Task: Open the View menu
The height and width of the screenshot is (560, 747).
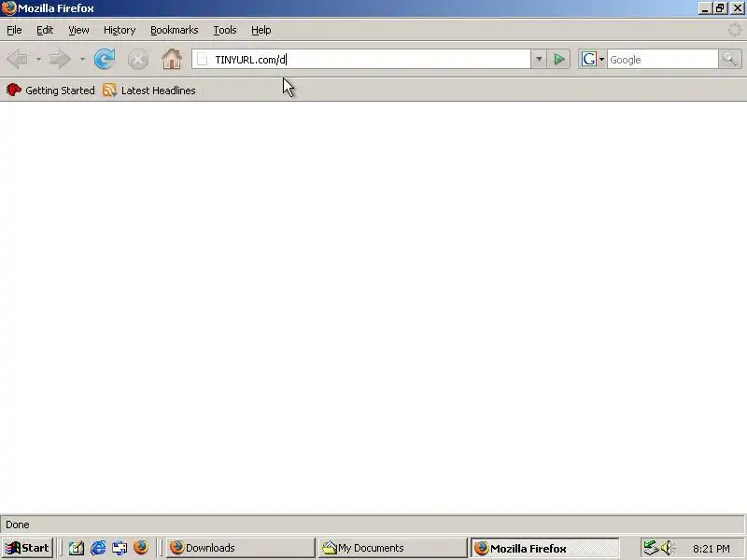Action: tap(78, 30)
